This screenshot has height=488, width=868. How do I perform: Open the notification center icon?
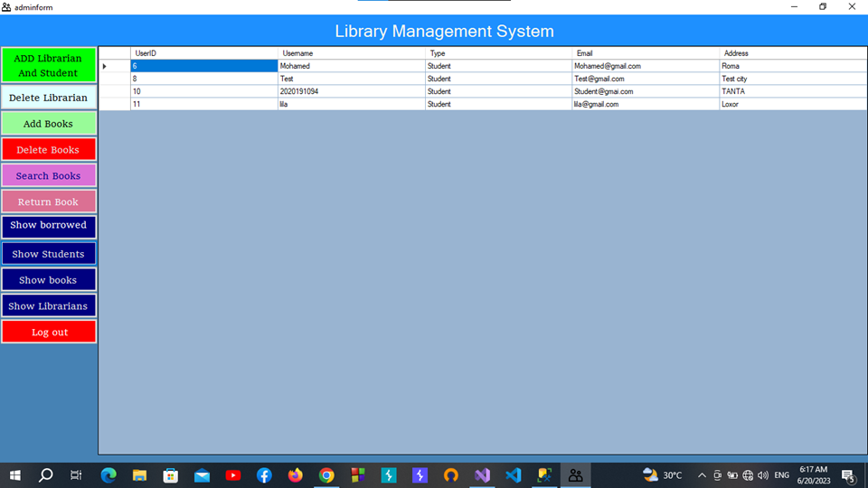pyautogui.click(x=848, y=475)
